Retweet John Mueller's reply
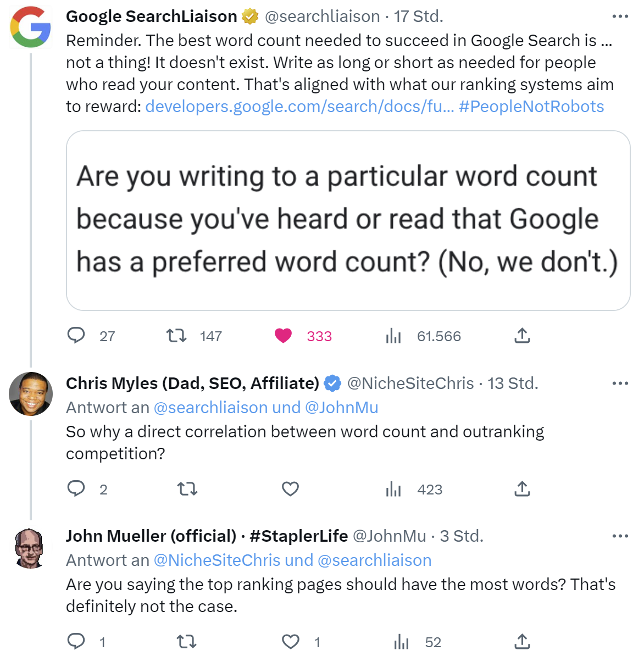This screenshot has width=644, height=656. [x=187, y=641]
